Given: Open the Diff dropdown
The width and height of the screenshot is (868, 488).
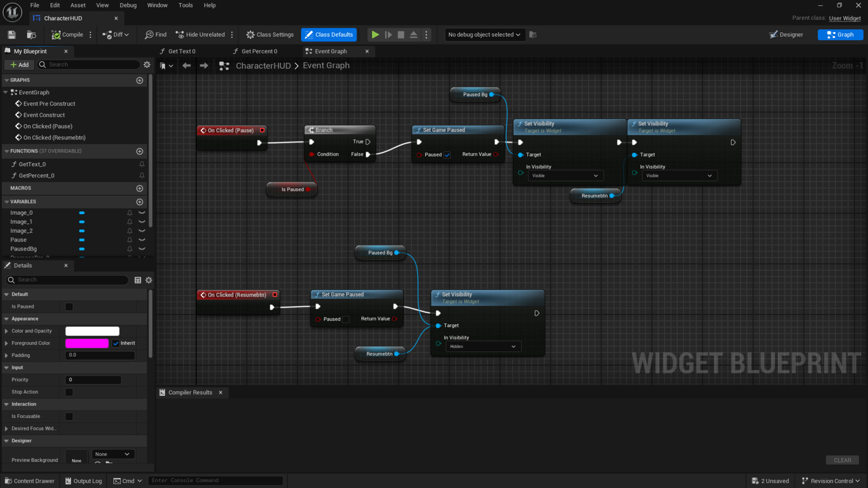Looking at the screenshot, I should click(x=116, y=35).
